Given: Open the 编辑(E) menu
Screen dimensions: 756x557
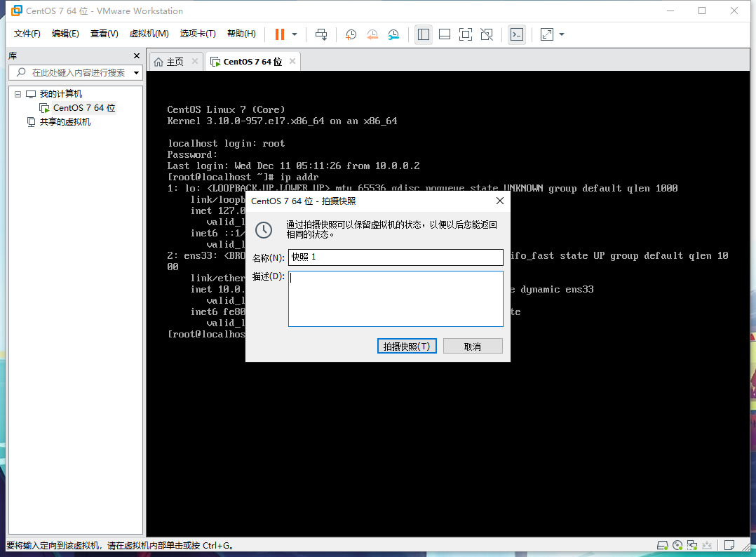Looking at the screenshot, I should point(65,33).
